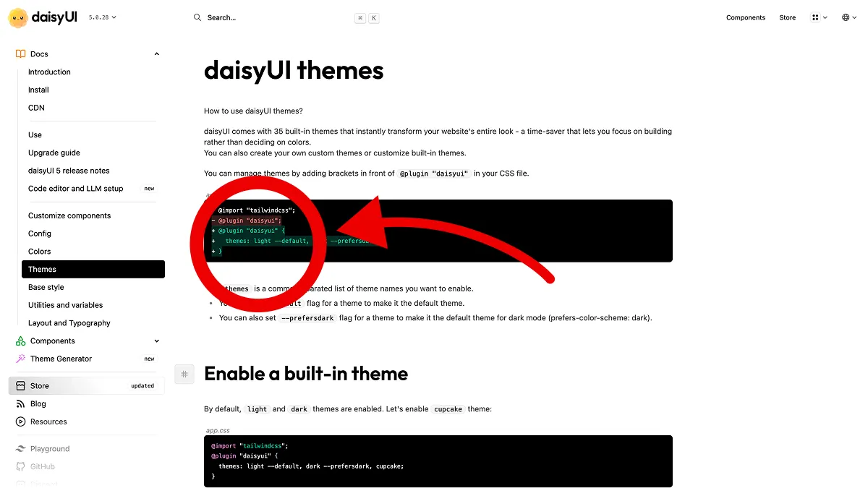Click the anchor icon beside Enable a built-in theme

coord(184,374)
